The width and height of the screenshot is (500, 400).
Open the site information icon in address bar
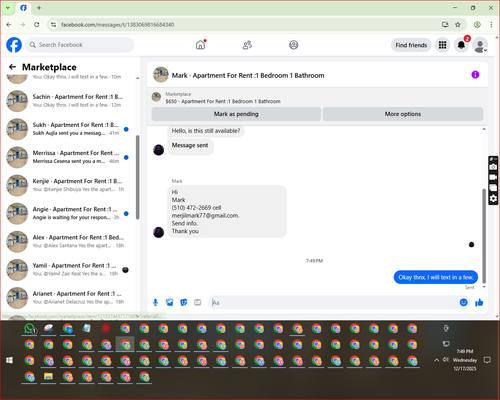[53, 24]
